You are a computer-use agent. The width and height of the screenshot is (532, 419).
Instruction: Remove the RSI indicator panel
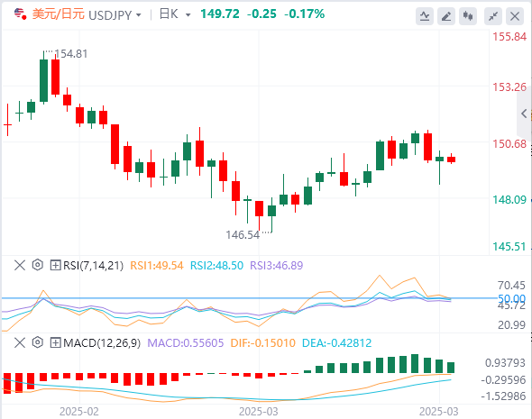pyautogui.click(x=20, y=265)
